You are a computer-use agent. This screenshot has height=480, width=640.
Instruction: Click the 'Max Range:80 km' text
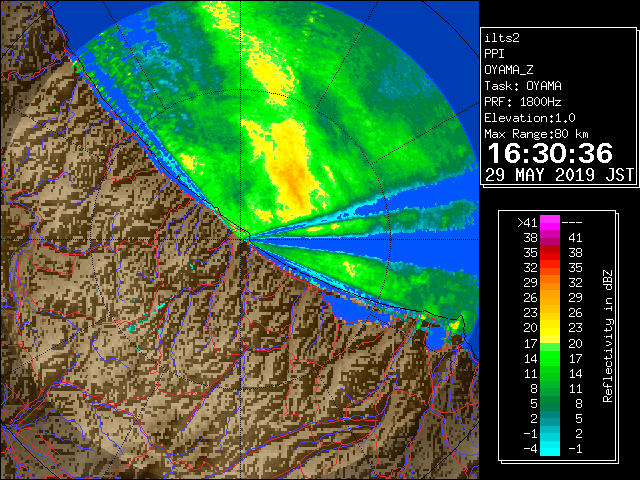(536, 134)
